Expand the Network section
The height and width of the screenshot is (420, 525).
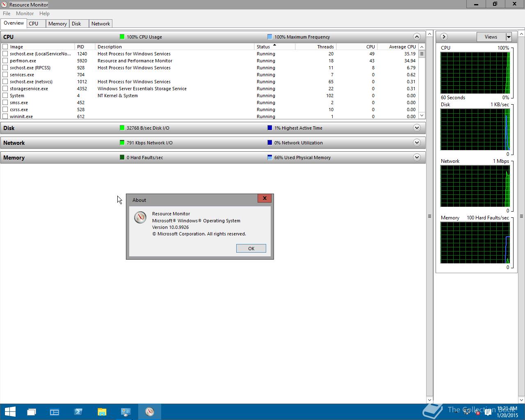[417, 142]
